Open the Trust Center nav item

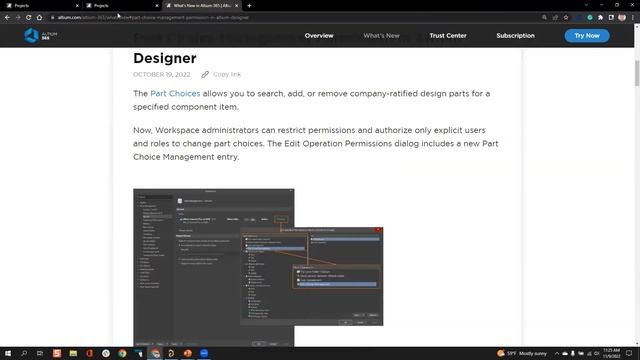[x=448, y=36]
